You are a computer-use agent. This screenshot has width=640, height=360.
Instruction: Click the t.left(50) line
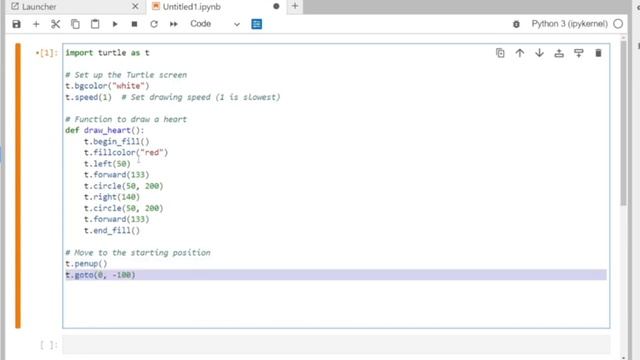point(107,164)
